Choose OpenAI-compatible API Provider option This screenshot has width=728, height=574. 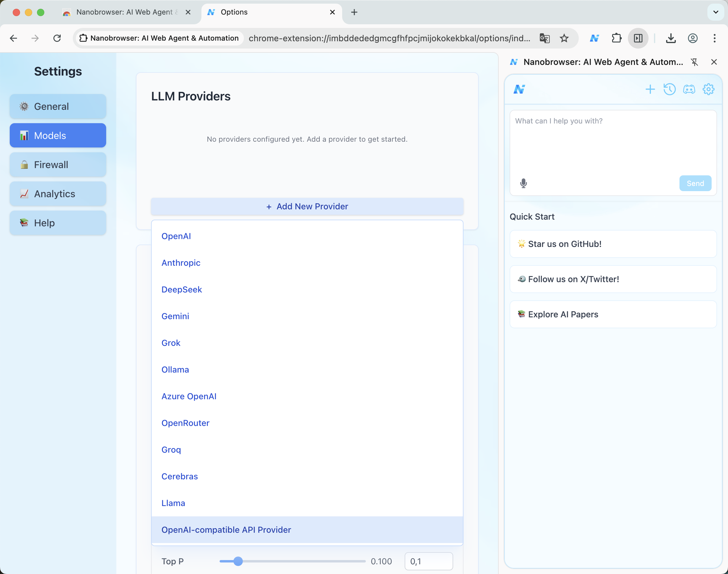[x=307, y=530]
